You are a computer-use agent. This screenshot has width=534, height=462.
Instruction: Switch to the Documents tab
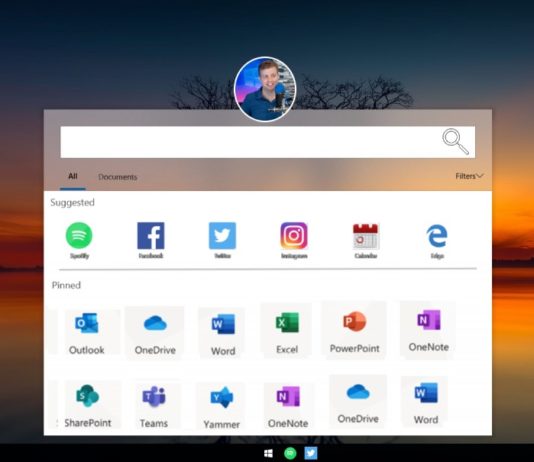point(117,177)
